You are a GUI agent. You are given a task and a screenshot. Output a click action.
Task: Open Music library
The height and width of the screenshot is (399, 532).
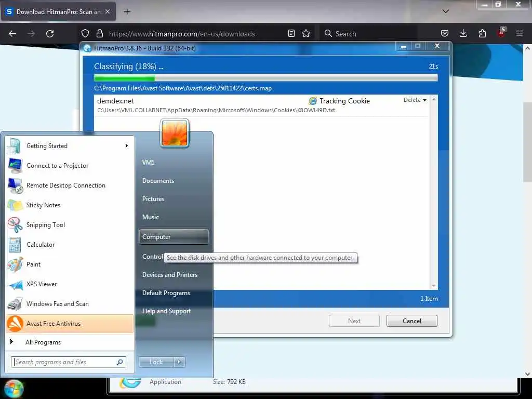pos(151,217)
